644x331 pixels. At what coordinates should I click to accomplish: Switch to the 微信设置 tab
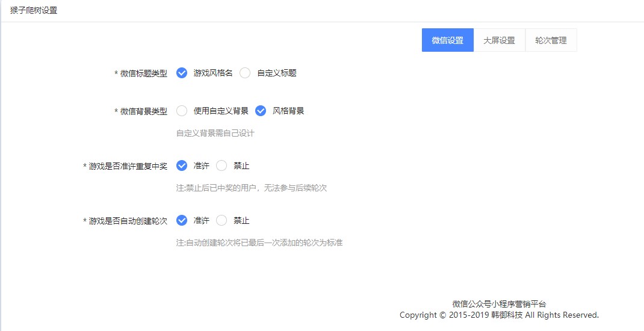(x=448, y=40)
